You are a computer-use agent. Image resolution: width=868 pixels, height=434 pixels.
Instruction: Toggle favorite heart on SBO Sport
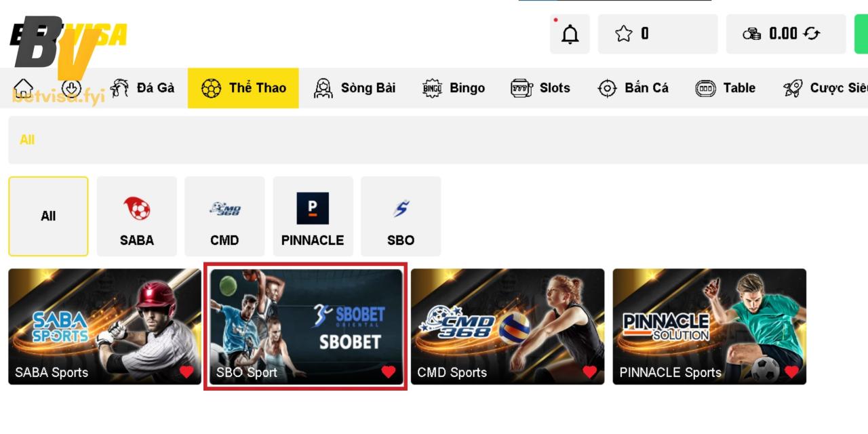click(x=388, y=372)
